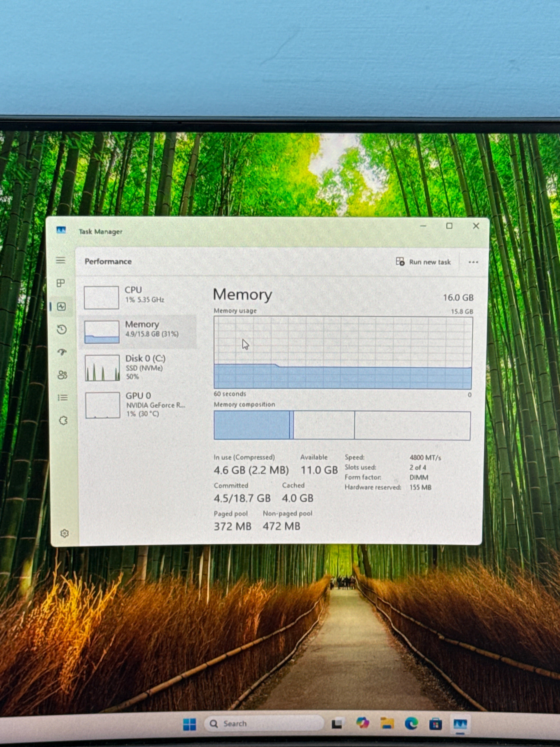This screenshot has height=747, width=560.
Task: Click in the taskbar Search box
Action: 264,724
